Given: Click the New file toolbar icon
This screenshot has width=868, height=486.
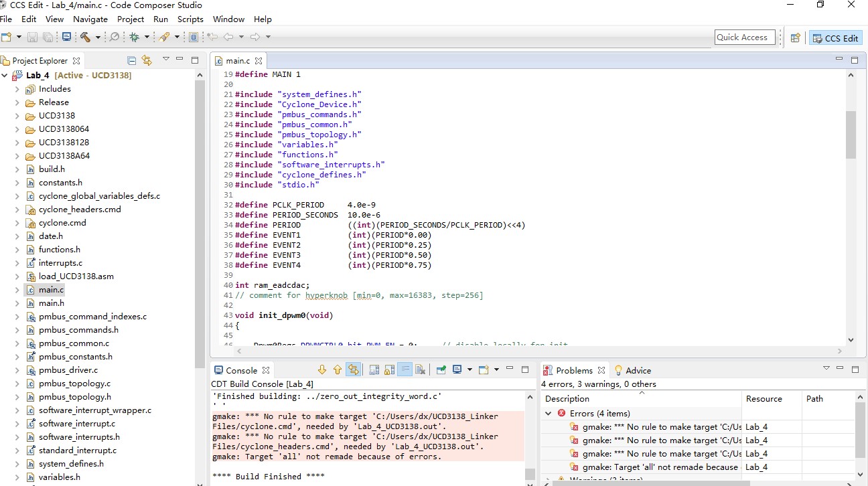Looking at the screenshot, I should 7,37.
